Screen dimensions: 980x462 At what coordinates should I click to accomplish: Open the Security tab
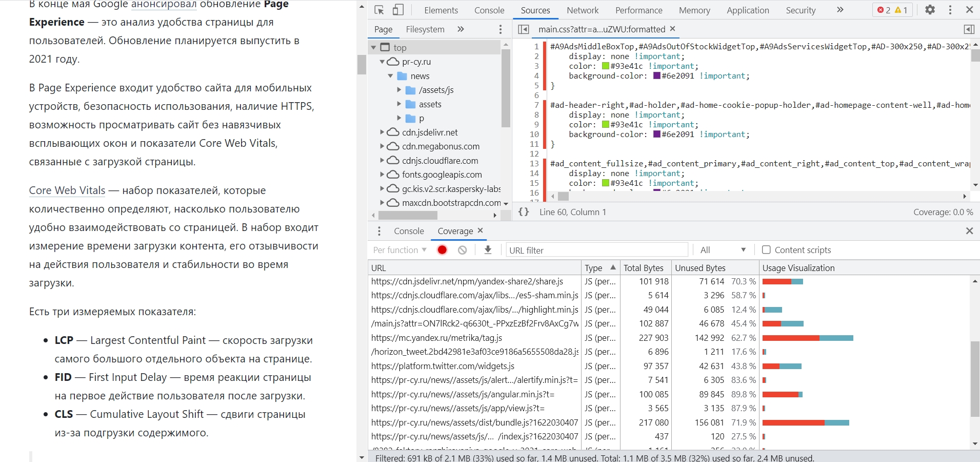[801, 10]
